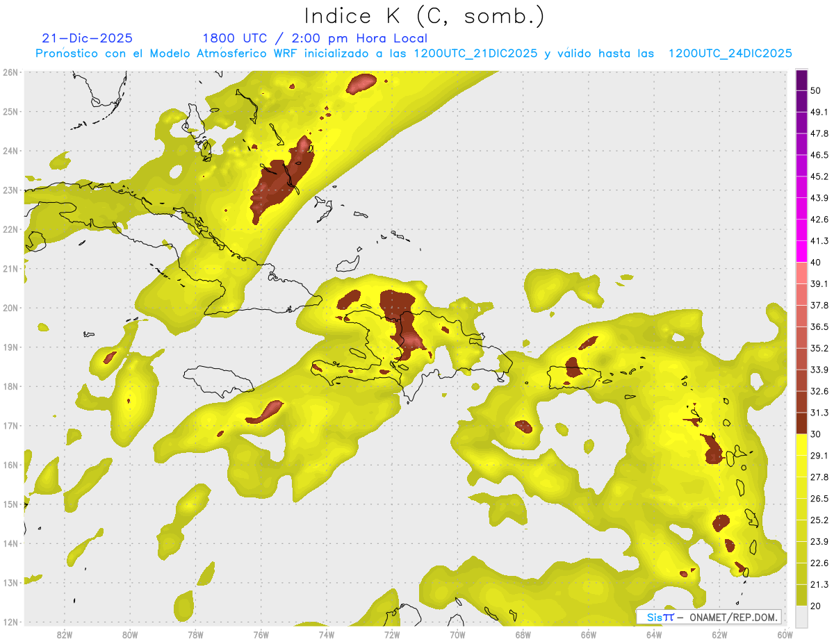Click the colorbar value '35.2'
Image resolution: width=834 pixels, height=644 pixels.
(819, 348)
